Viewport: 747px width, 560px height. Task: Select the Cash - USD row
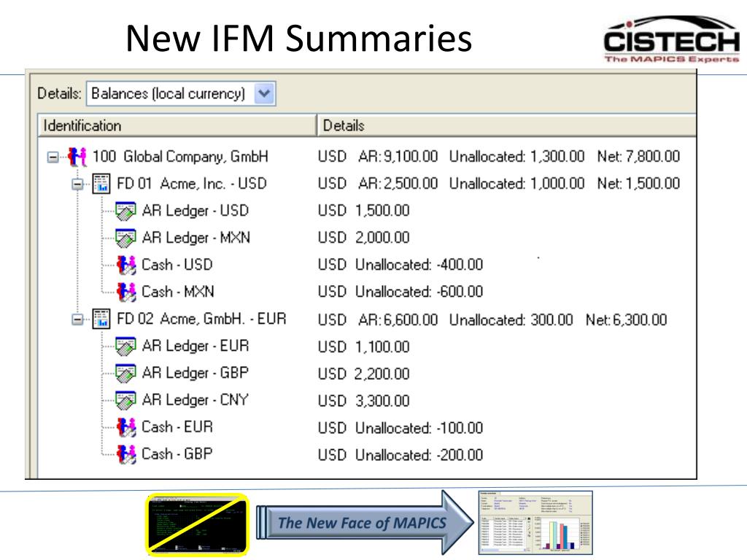click(x=367, y=265)
